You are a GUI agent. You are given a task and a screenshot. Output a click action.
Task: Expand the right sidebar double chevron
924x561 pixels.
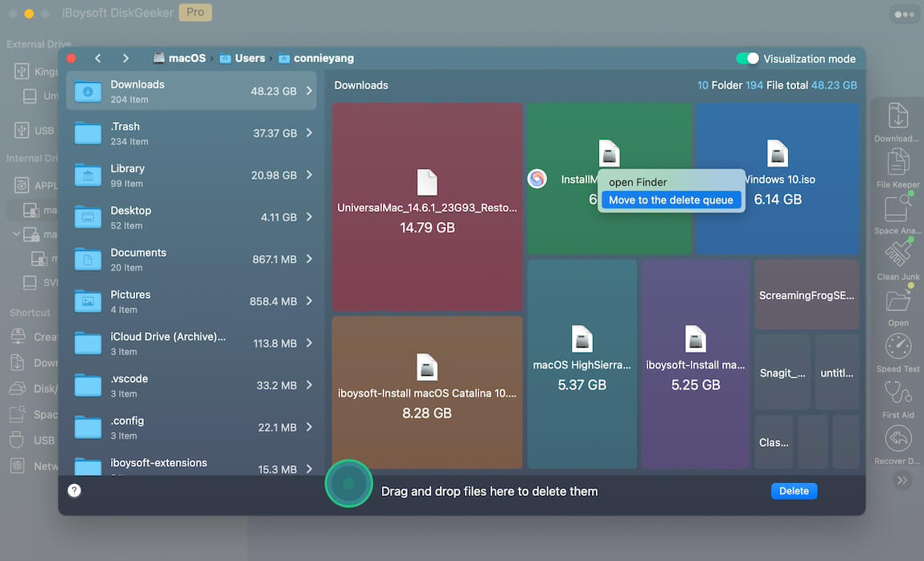tap(901, 480)
